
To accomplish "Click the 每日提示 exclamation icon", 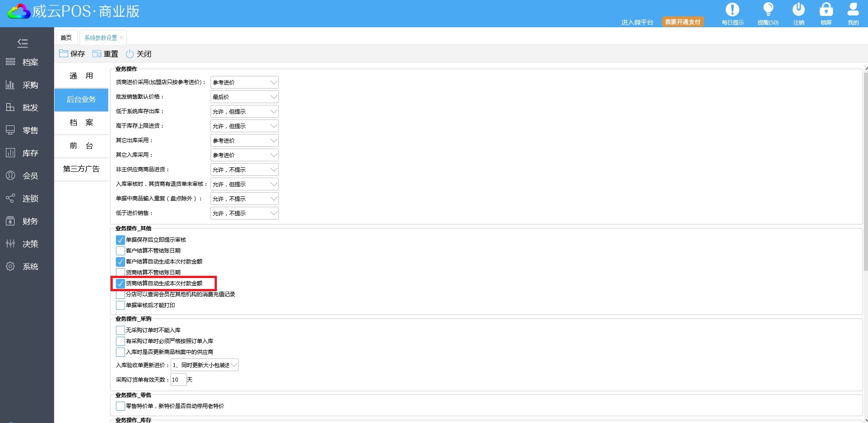I will click(732, 10).
